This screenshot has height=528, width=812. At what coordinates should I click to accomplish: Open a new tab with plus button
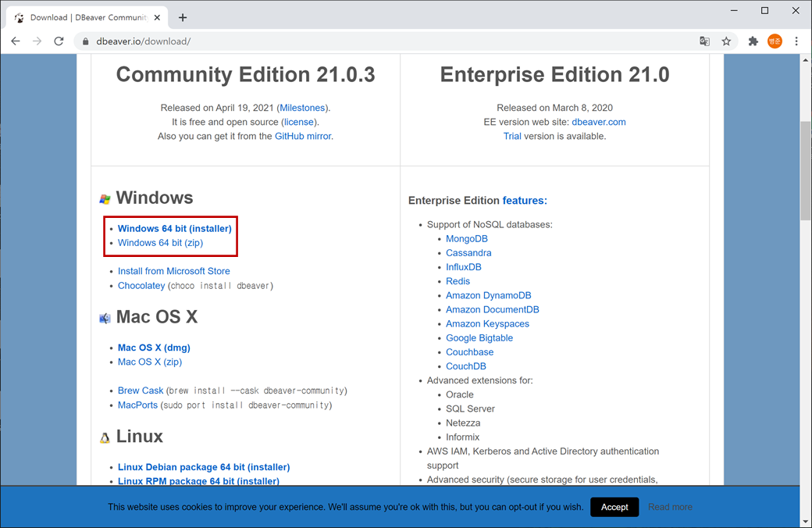182,18
